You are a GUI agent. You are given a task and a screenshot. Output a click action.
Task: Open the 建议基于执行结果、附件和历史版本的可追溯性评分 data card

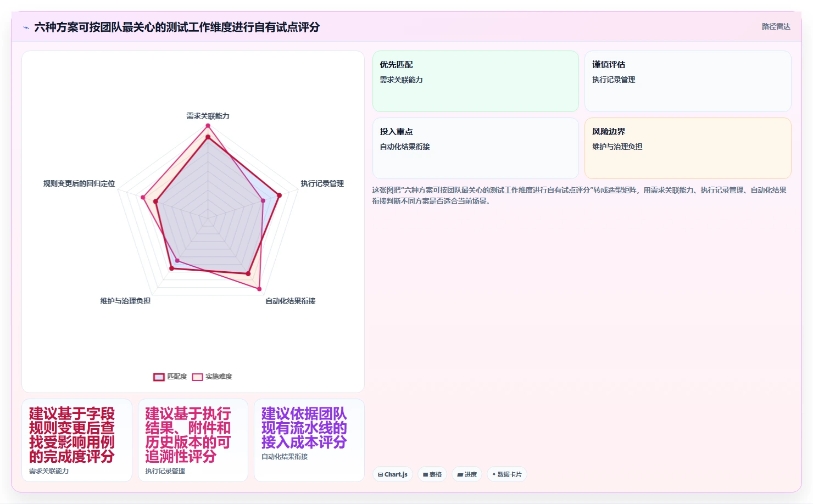tap(193, 440)
